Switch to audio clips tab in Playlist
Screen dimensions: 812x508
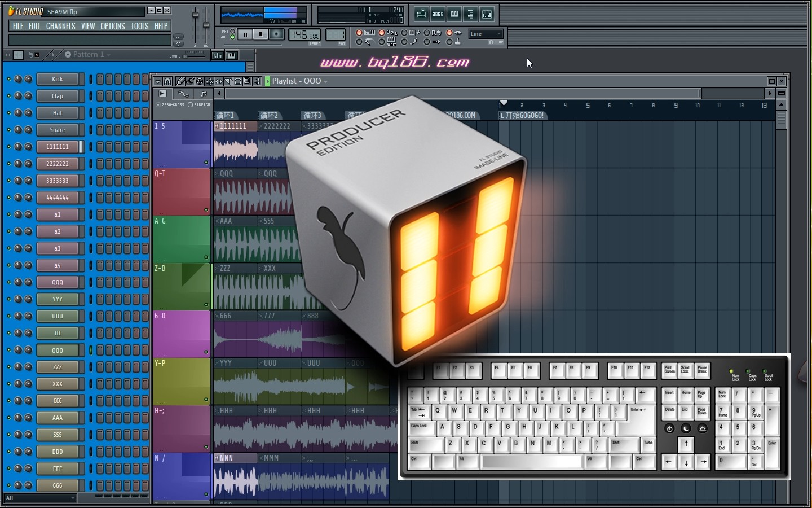163,94
